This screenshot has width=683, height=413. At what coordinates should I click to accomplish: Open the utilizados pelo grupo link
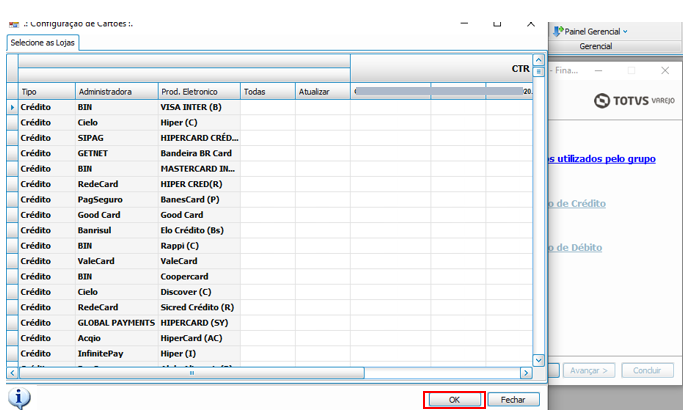[x=602, y=159]
